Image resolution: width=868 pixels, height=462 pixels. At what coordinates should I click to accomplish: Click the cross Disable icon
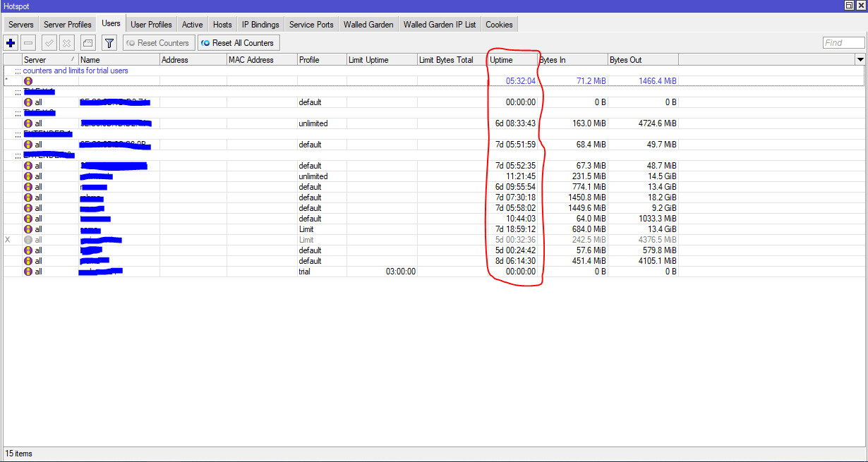pyautogui.click(x=67, y=43)
